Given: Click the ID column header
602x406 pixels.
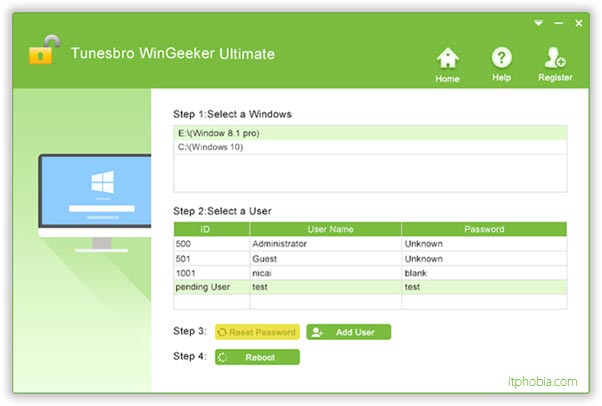Looking at the screenshot, I should click(x=211, y=229).
